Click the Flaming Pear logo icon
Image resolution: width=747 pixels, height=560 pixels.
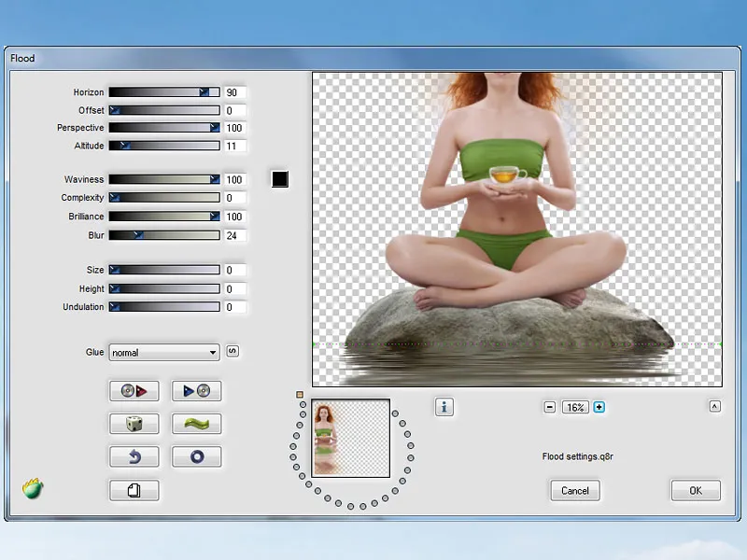point(33,488)
